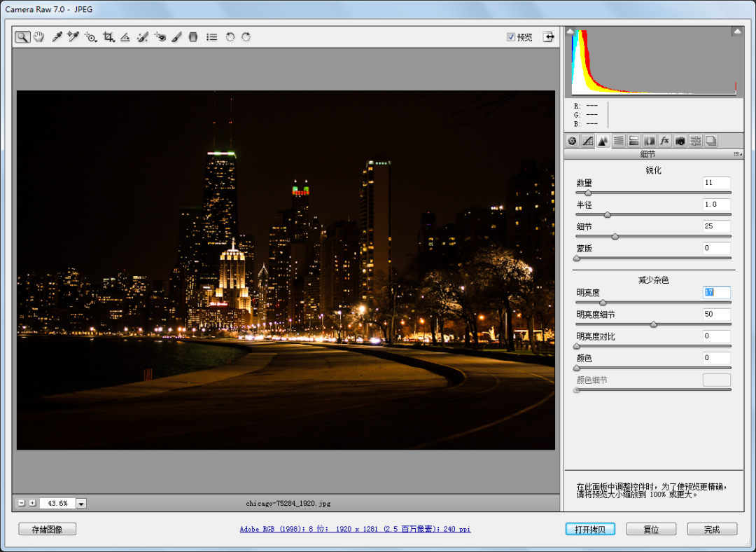The height and width of the screenshot is (552, 756).
Task: Toggle full screen mode icon
Action: (548, 36)
